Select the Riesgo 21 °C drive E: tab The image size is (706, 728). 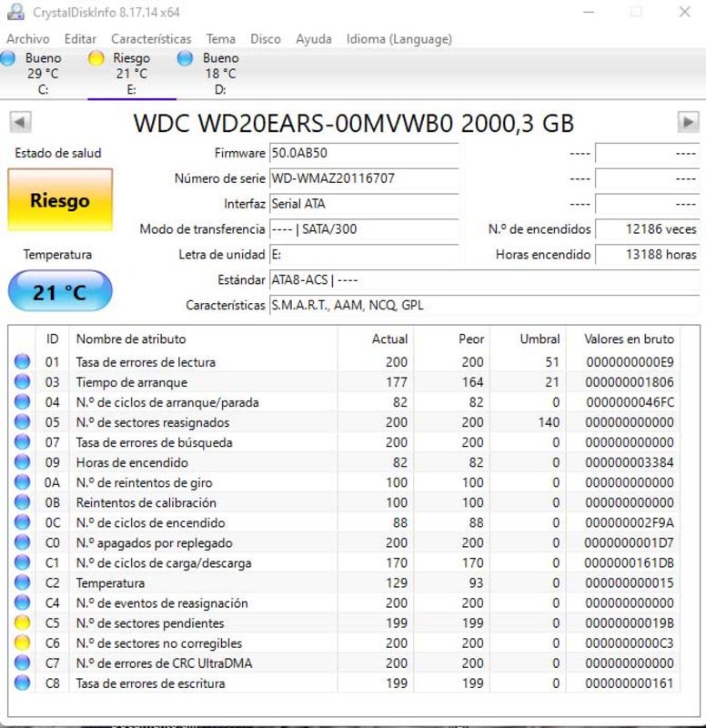point(132,74)
